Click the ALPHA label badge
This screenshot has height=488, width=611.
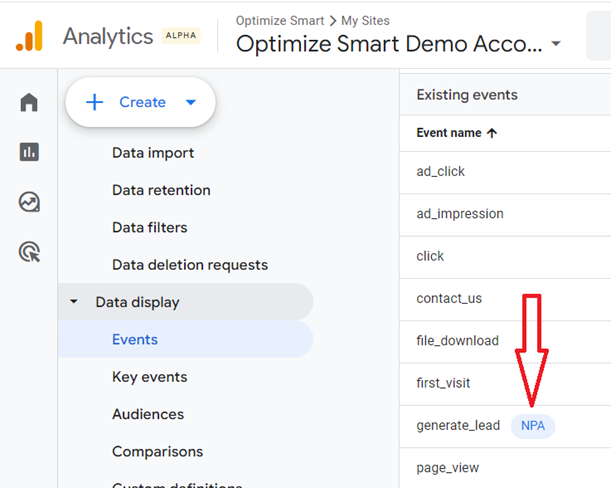181,35
